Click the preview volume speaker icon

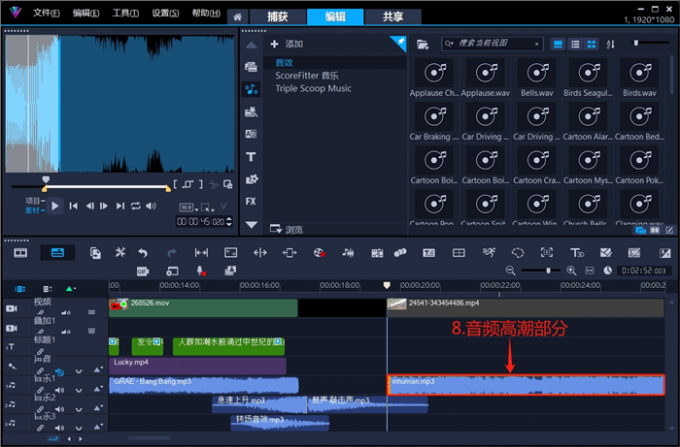tap(151, 206)
